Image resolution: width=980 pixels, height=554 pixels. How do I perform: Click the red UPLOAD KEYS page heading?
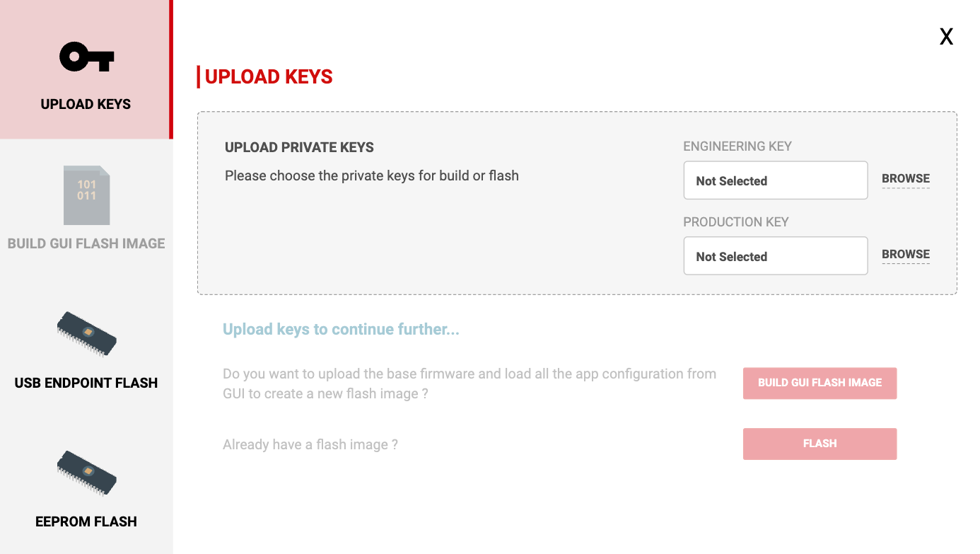point(269,76)
